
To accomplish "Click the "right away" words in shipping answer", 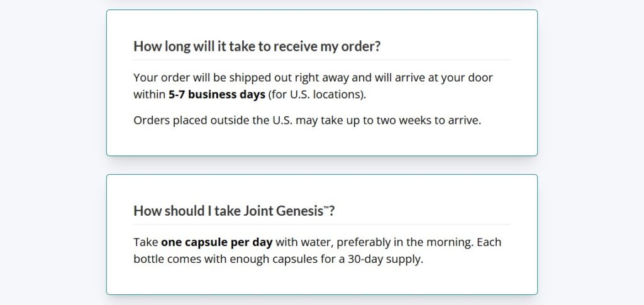I will click(305, 77).
